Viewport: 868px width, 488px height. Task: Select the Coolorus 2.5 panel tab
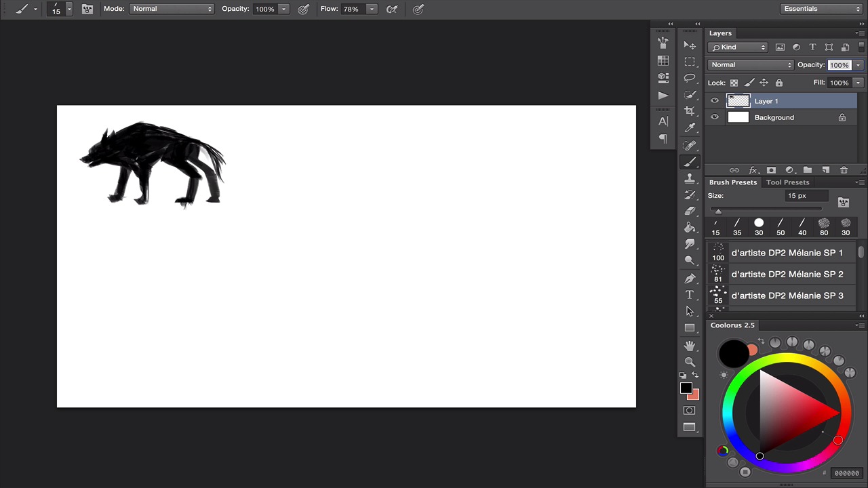point(732,325)
